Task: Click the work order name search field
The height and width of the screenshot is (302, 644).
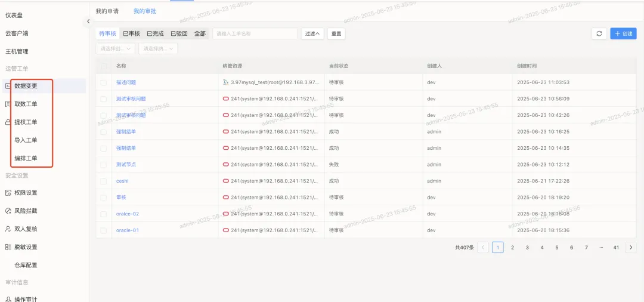Action: 255,33
